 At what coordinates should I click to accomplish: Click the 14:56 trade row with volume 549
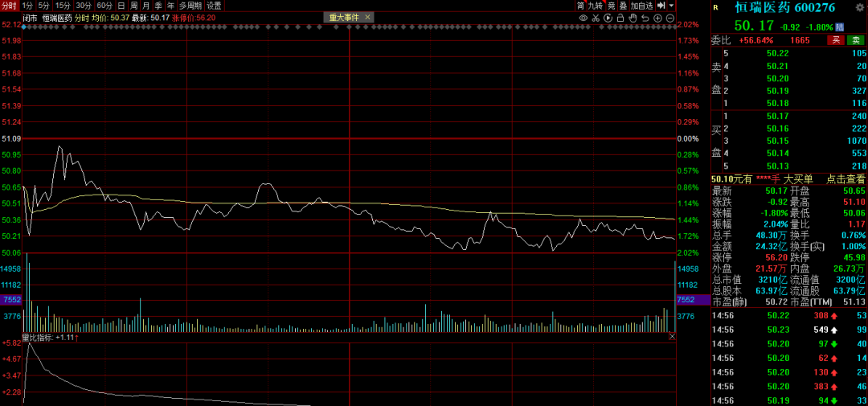pyautogui.click(x=789, y=330)
